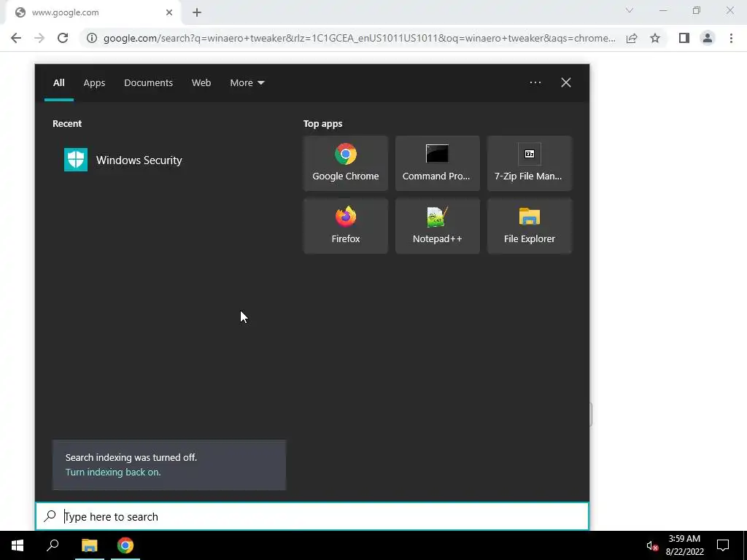Open the Chrome three-dot menu
This screenshot has width=747, height=560.
point(731,38)
